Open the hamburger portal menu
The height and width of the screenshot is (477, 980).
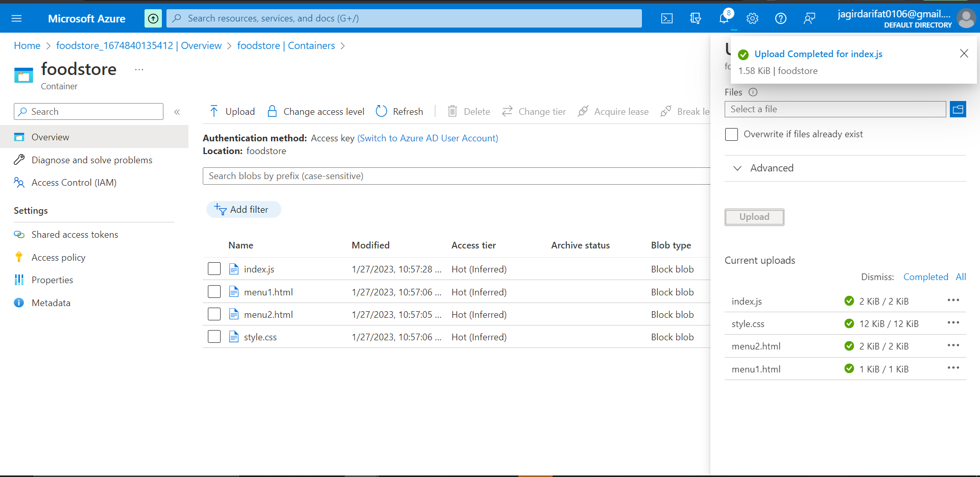coord(16,18)
